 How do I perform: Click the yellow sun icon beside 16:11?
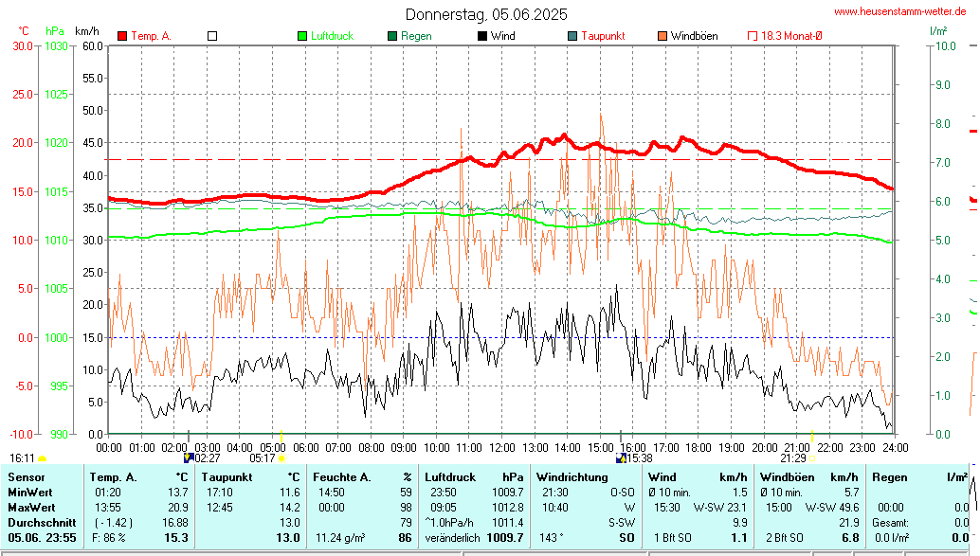(x=43, y=458)
